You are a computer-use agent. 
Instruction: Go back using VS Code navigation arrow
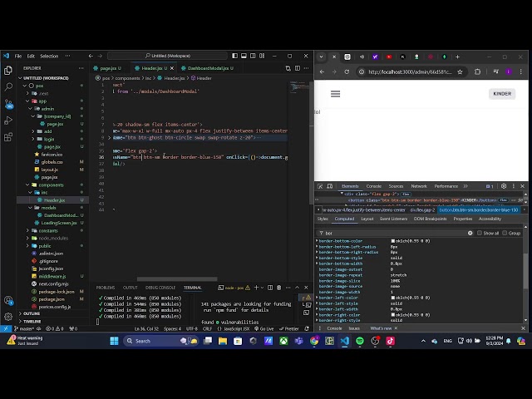coord(91,56)
